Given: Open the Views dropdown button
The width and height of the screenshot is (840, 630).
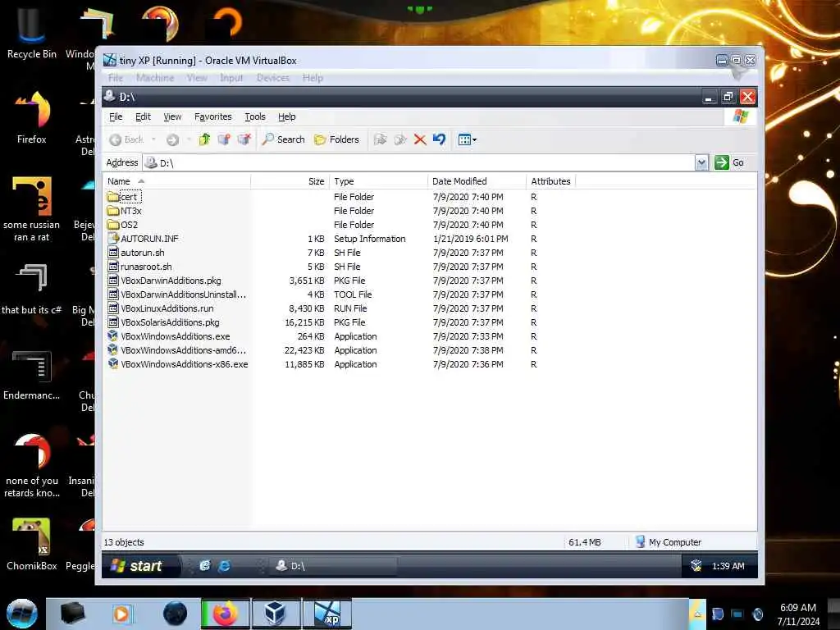Looking at the screenshot, I should (467, 139).
